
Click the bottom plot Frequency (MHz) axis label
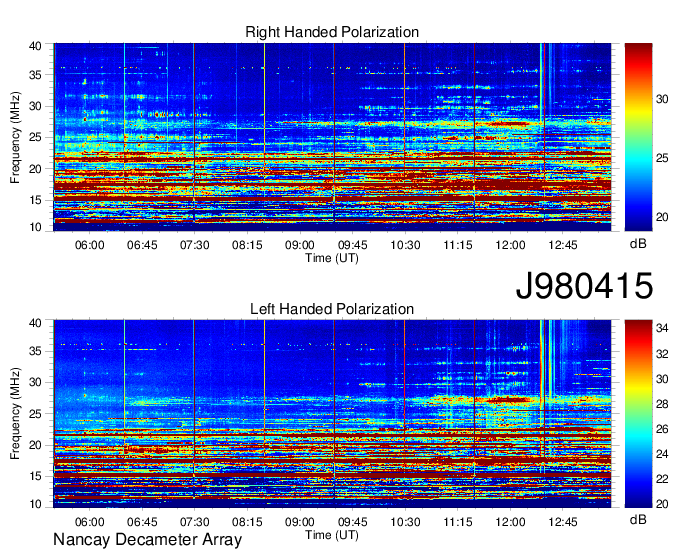click(x=15, y=414)
